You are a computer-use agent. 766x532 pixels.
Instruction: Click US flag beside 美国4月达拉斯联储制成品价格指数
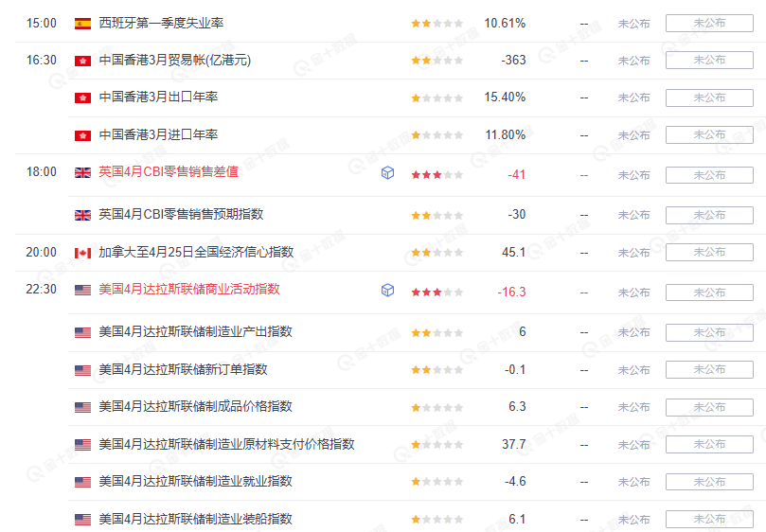[82, 407]
